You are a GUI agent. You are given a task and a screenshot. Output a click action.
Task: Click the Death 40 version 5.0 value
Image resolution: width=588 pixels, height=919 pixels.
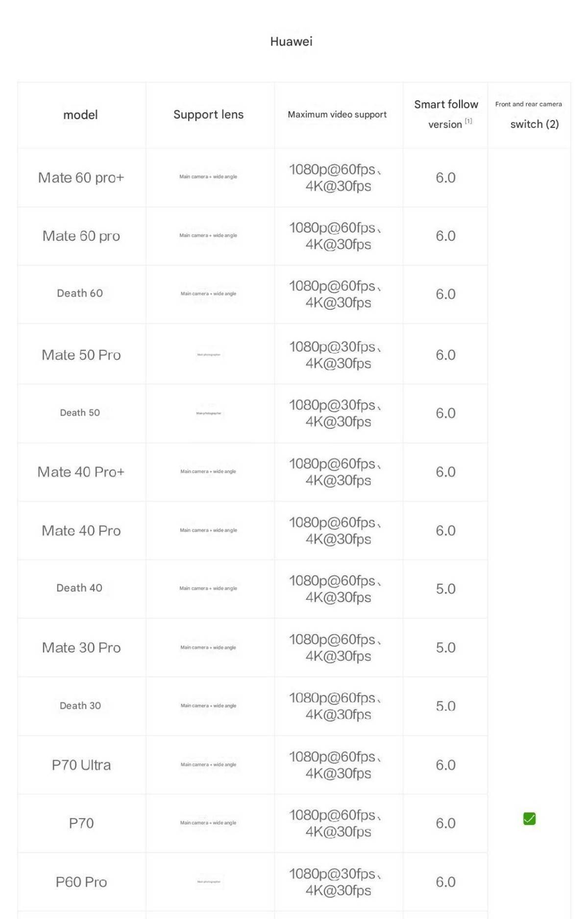click(446, 589)
